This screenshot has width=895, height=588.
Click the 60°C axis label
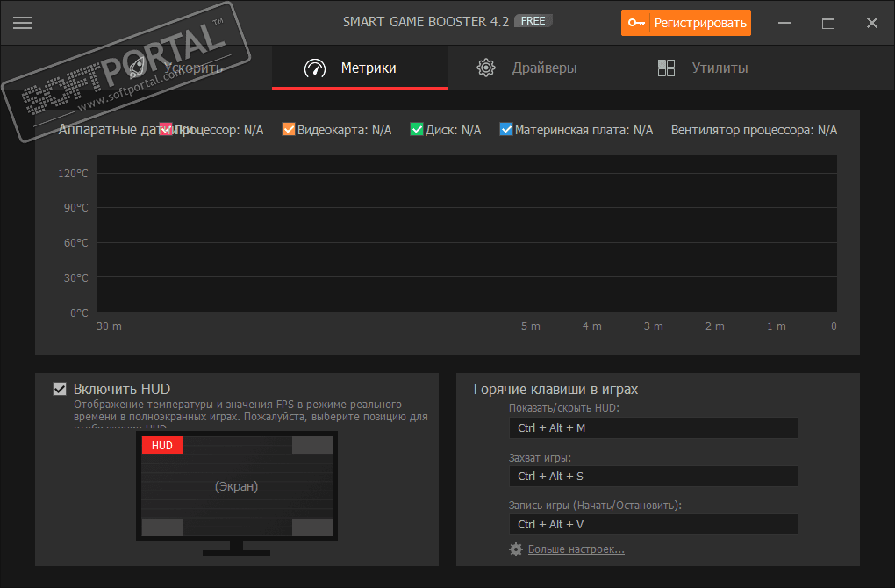coord(76,242)
